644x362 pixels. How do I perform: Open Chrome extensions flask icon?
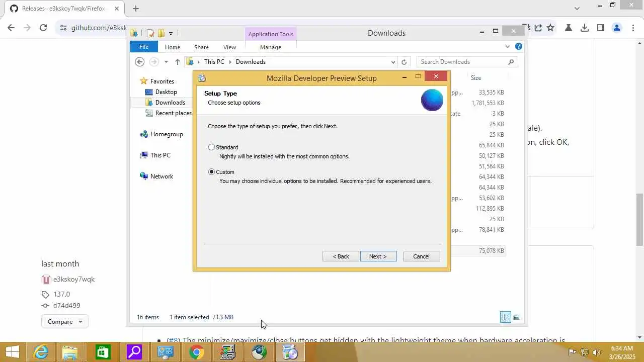pyautogui.click(x=569, y=28)
